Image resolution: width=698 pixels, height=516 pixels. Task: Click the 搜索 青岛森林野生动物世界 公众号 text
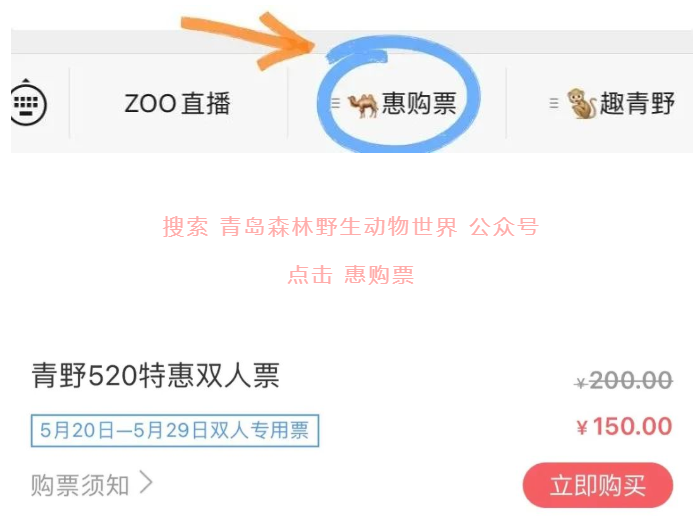coord(351,227)
